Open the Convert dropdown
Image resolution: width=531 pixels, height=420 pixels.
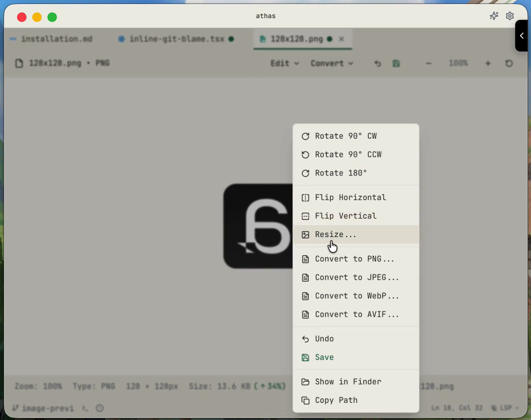pyautogui.click(x=331, y=63)
